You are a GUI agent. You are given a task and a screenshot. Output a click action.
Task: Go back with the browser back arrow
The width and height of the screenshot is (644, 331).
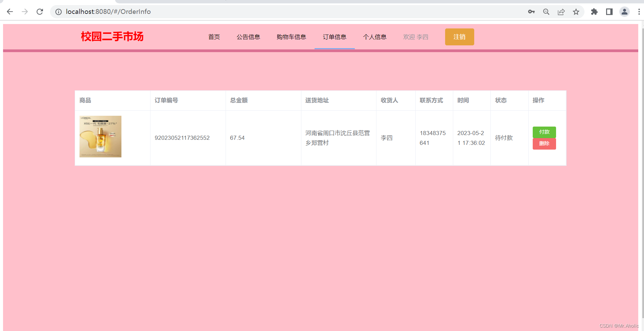click(10, 12)
